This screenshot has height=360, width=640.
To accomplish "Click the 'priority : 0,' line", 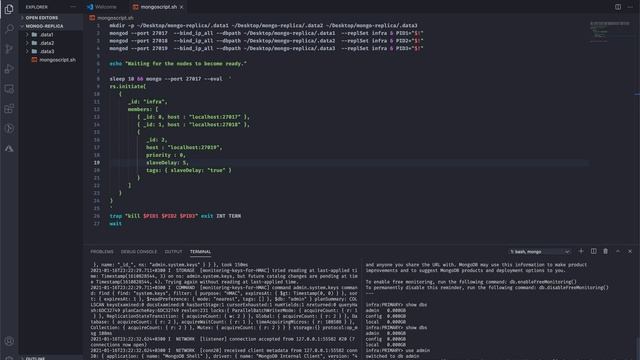I will [166, 155].
